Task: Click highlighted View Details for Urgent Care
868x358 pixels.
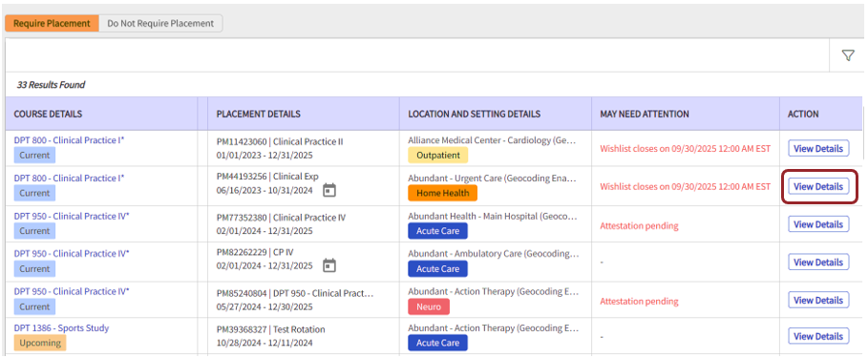Action: pyautogui.click(x=818, y=186)
